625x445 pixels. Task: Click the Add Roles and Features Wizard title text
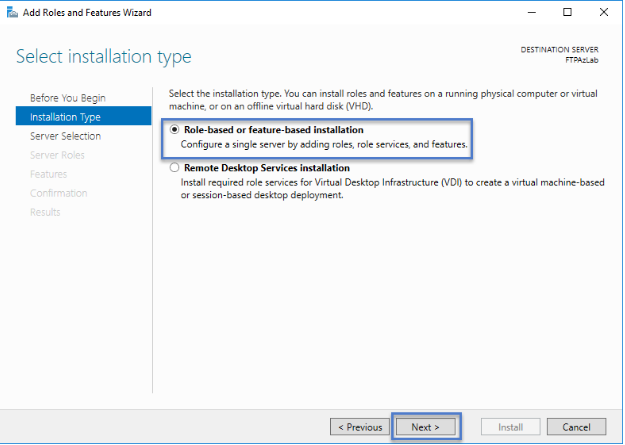(x=87, y=13)
